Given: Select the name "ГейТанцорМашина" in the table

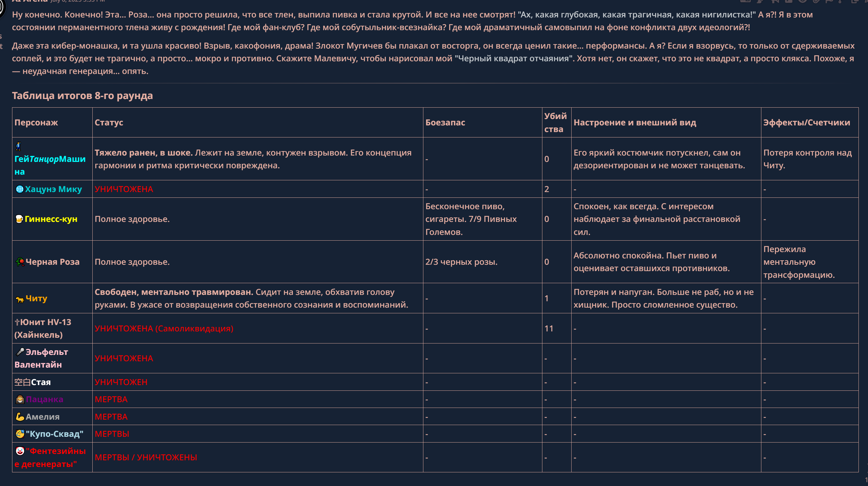Looking at the screenshot, I should point(50,165).
